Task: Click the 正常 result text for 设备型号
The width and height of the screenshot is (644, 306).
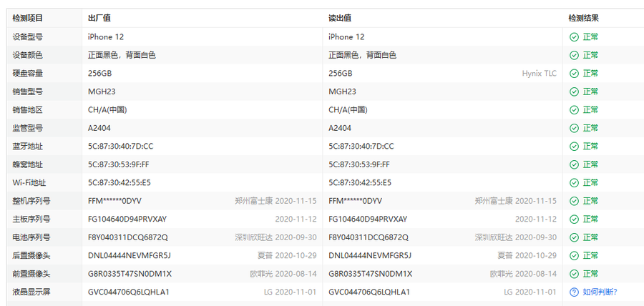Action: point(590,37)
